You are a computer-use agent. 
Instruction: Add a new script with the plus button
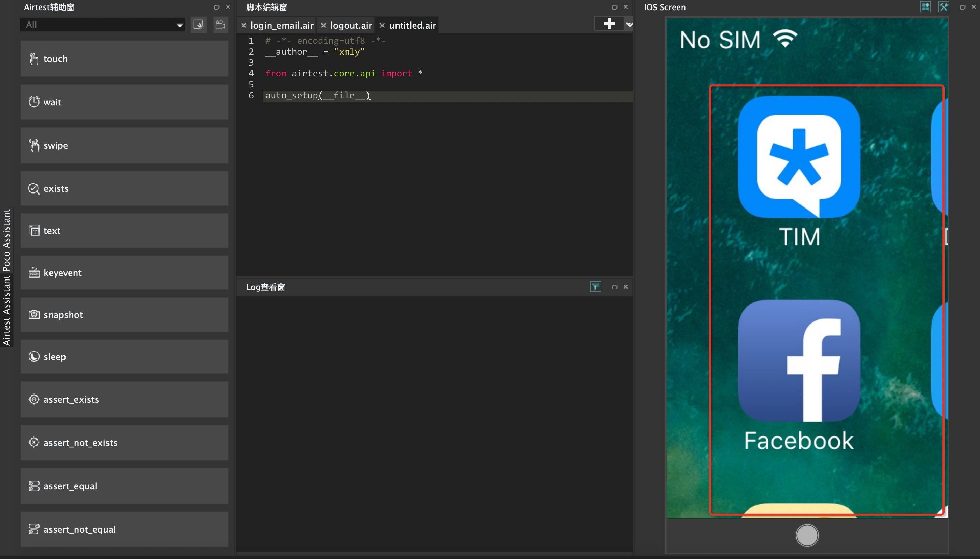point(609,24)
